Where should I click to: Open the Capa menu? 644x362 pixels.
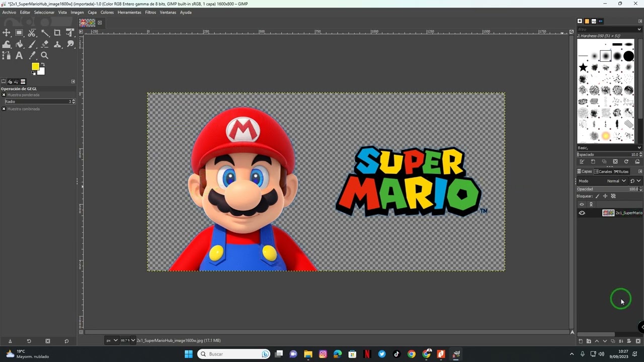coord(92,12)
